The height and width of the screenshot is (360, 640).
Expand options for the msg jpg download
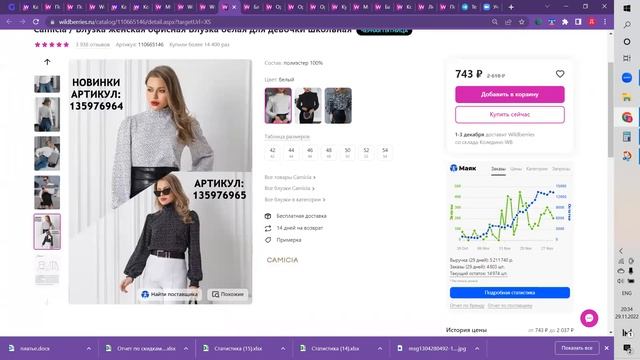(x=477, y=349)
